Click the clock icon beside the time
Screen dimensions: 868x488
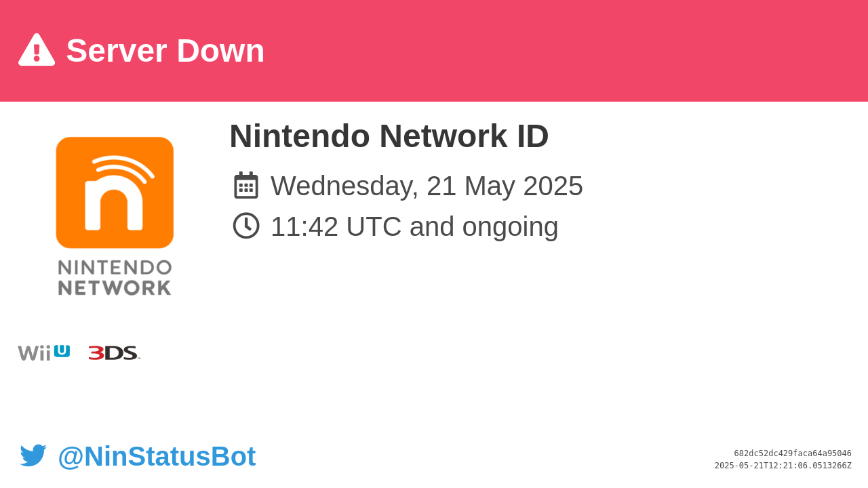246,226
